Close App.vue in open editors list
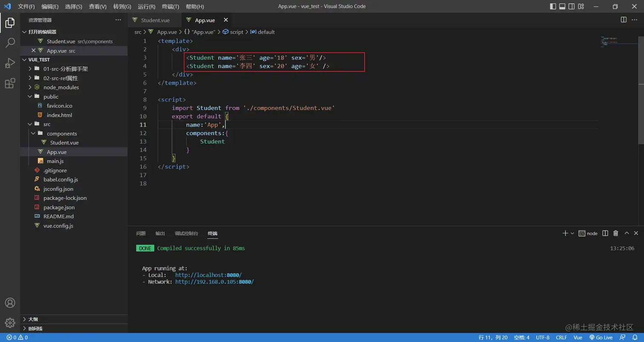 (34, 51)
